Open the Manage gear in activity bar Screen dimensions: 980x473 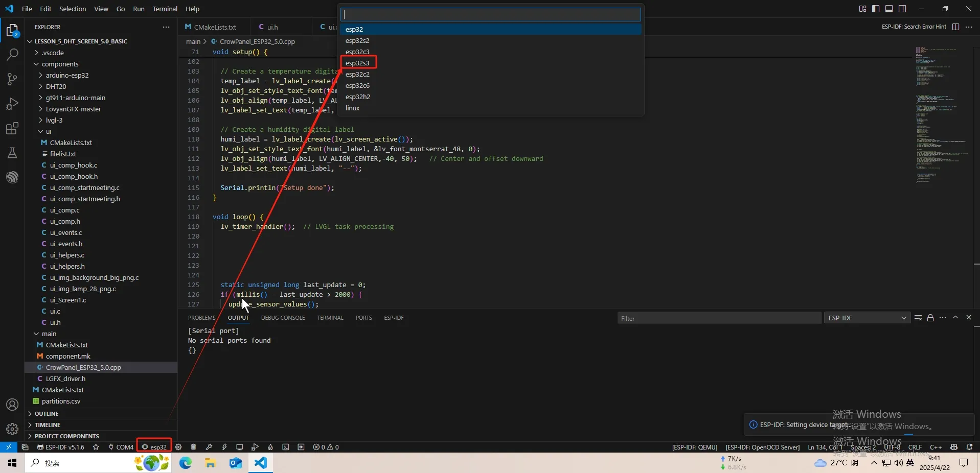tap(12, 429)
